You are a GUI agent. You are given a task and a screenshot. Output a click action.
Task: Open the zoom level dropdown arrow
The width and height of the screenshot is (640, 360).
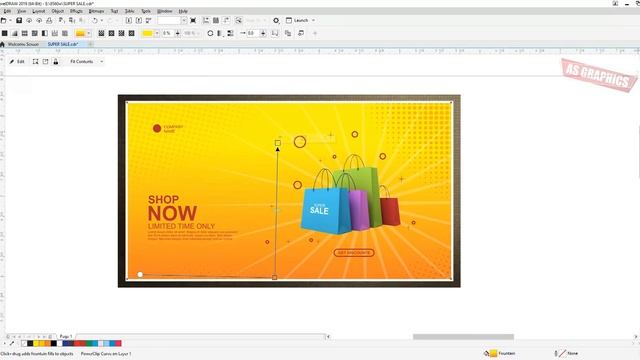coord(184,20)
